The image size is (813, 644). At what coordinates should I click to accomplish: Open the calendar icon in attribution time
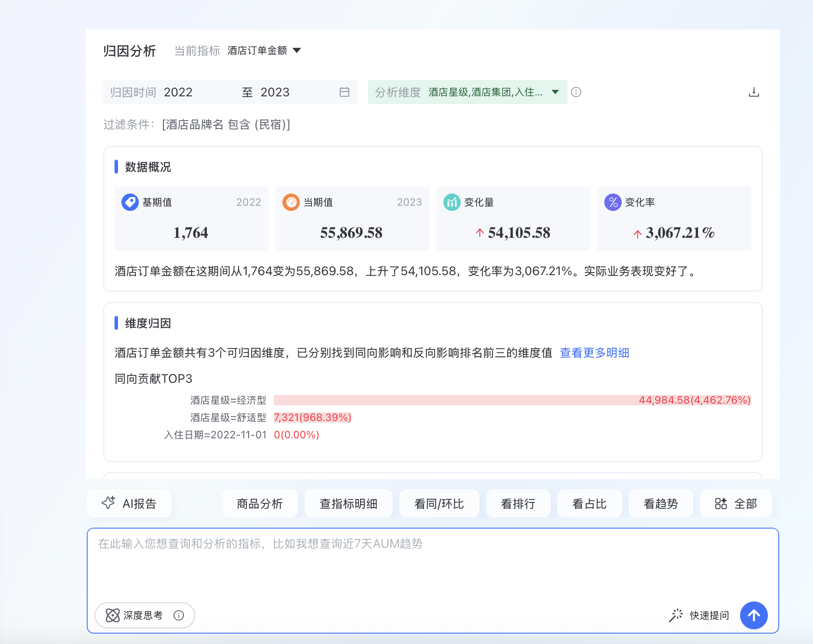pyautogui.click(x=344, y=92)
